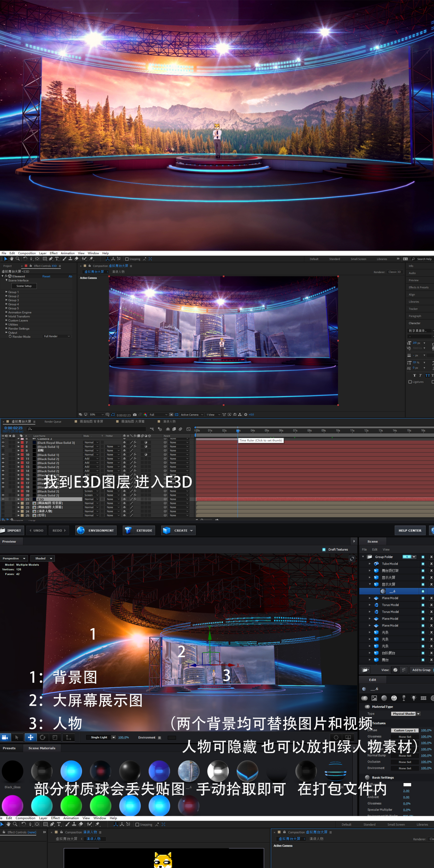Toggle visibility of 舞台顶灯架 model
The image size is (434, 868).
pos(423,571)
